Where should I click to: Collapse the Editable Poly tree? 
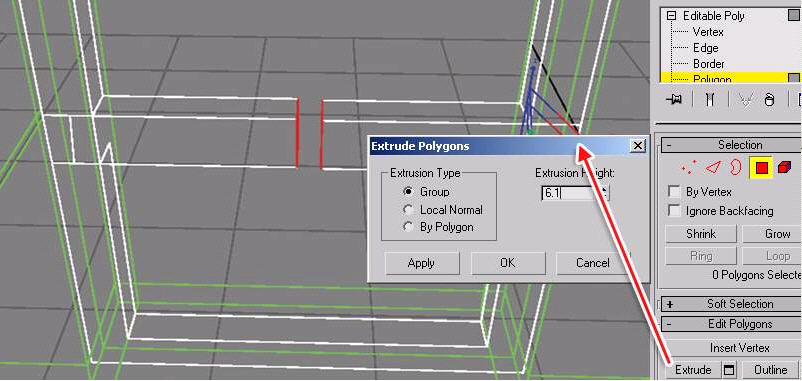pos(672,16)
